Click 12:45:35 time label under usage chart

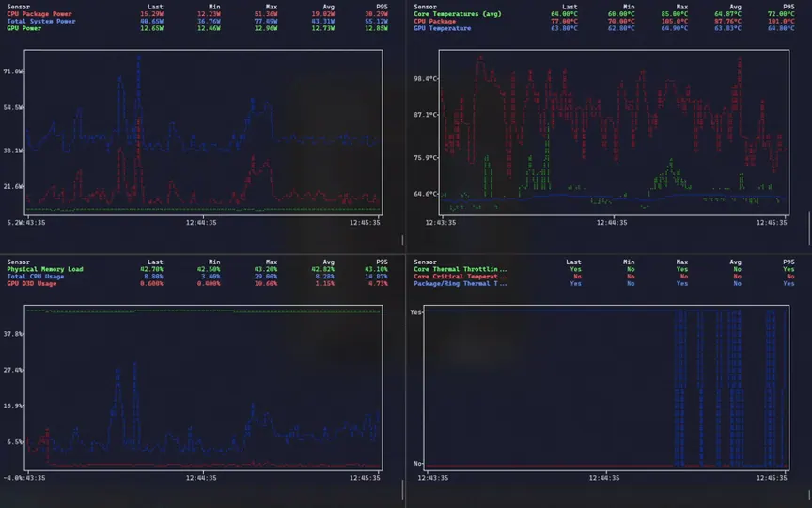365,477
